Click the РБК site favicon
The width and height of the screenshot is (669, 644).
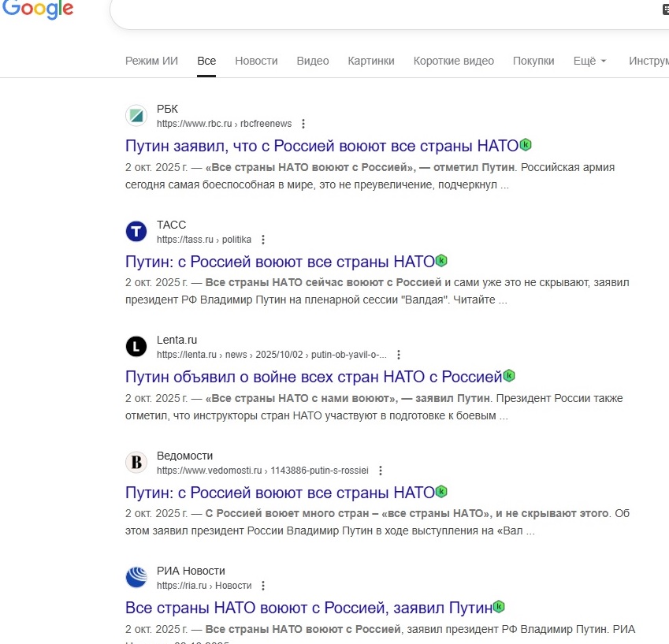[136, 116]
